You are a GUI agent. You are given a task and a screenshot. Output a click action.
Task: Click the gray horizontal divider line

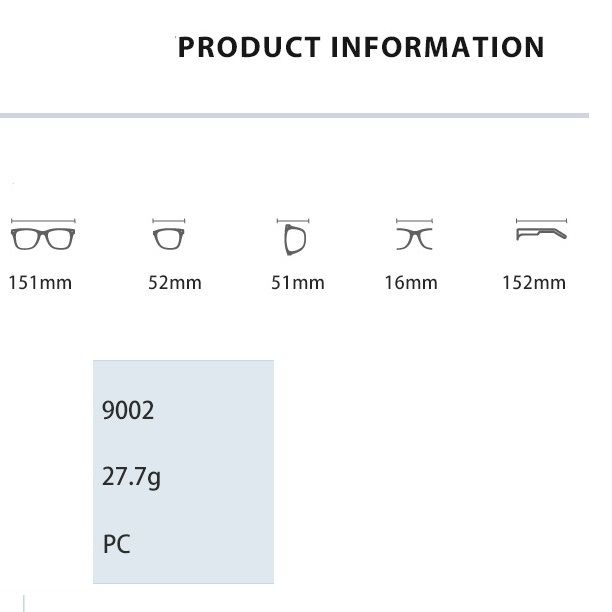point(300,117)
